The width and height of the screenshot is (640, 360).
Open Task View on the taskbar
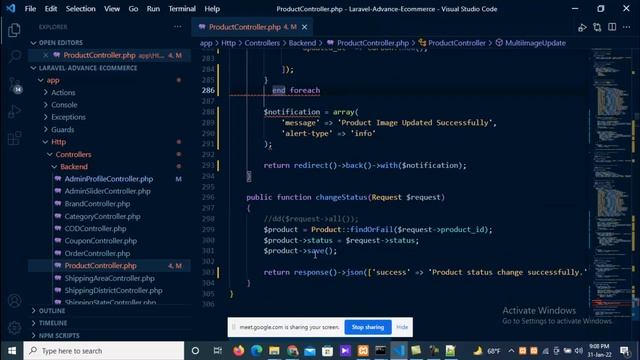(217, 351)
